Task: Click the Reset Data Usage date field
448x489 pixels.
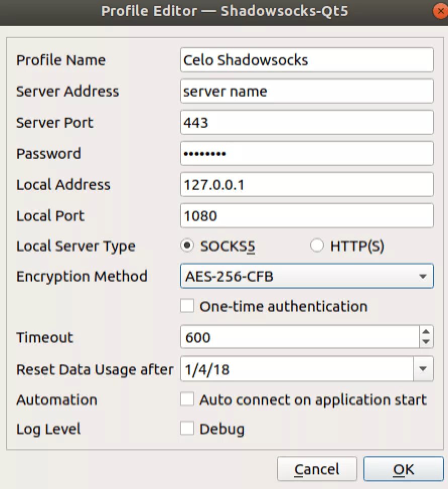Action: [x=296, y=369]
